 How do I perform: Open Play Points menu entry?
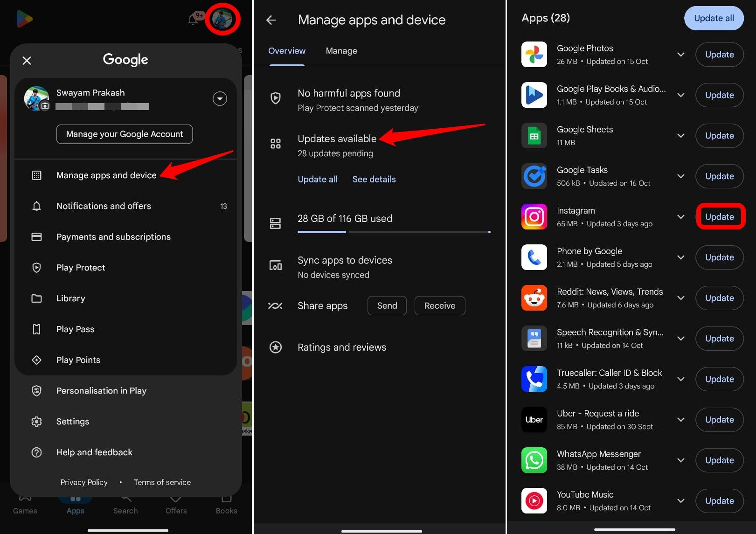(x=126, y=360)
